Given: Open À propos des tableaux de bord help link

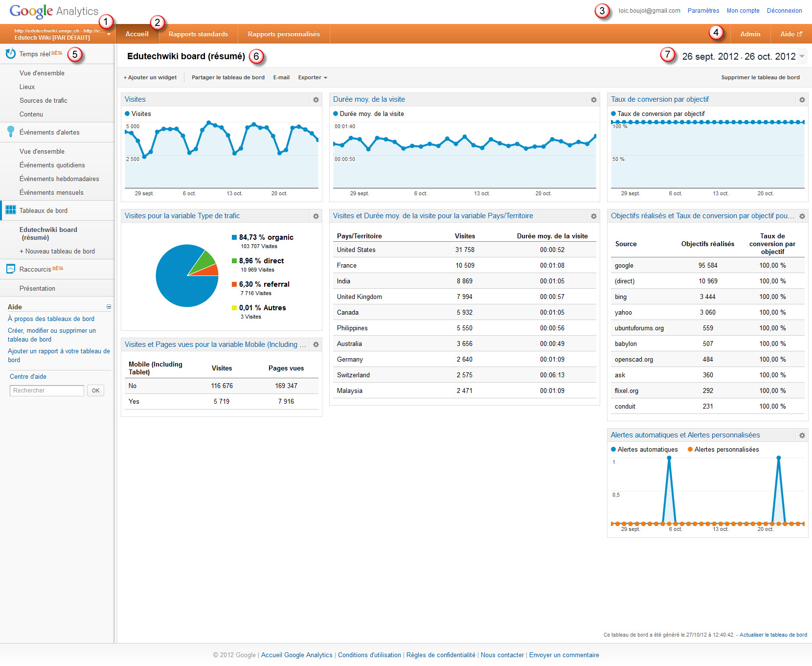Looking at the screenshot, I should click(51, 319).
